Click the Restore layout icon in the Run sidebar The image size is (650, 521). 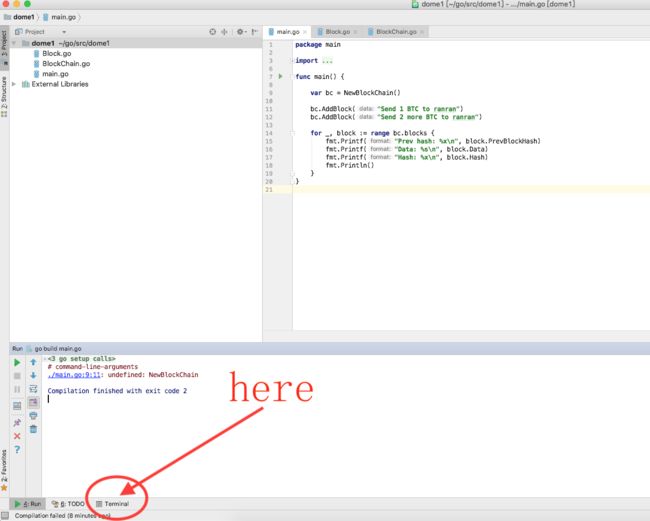click(17, 406)
